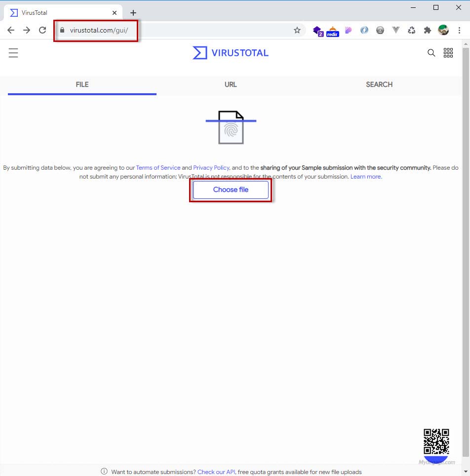Switch to the URL tab

click(x=231, y=85)
